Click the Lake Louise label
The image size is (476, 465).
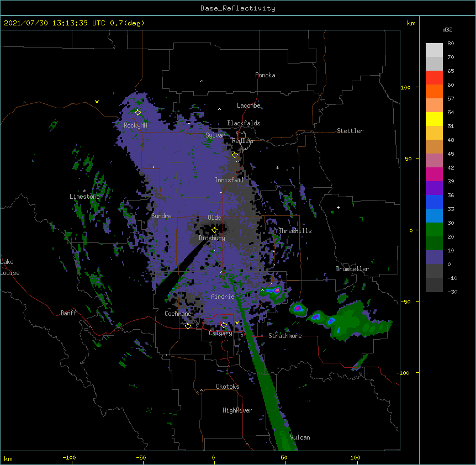pyautogui.click(x=9, y=267)
